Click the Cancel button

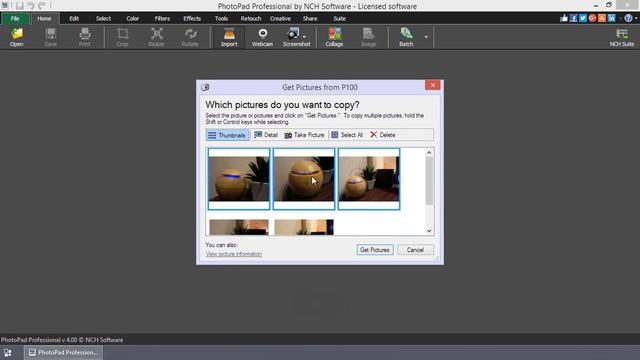415,250
